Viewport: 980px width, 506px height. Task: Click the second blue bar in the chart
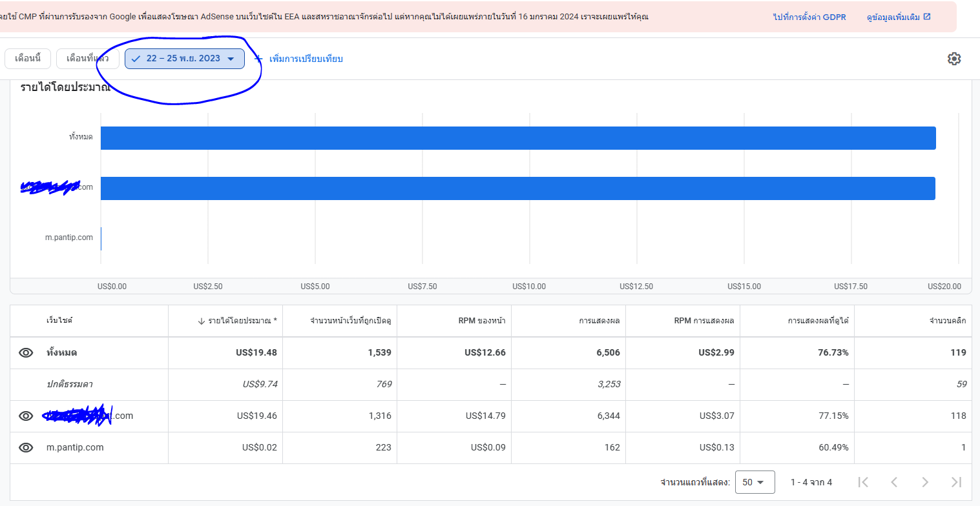click(x=518, y=188)
